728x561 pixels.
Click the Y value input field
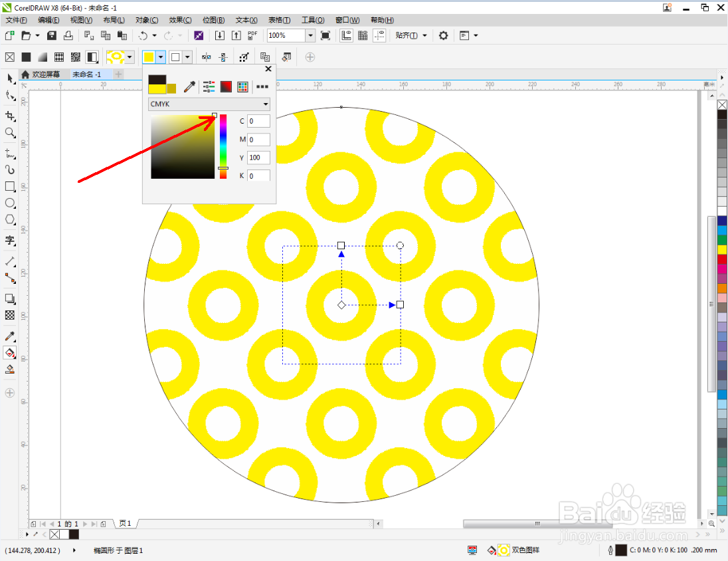tap(258, 158)
